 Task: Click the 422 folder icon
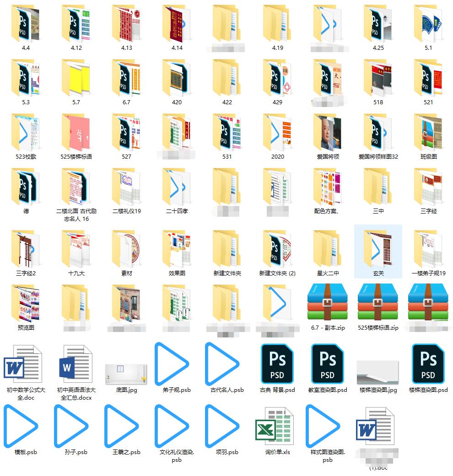[x=227, y=78]
